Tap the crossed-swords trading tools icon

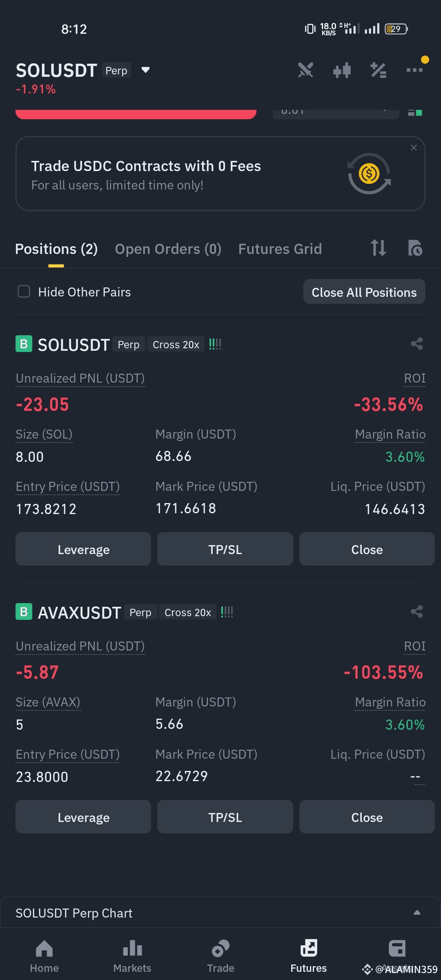point(305,70)
